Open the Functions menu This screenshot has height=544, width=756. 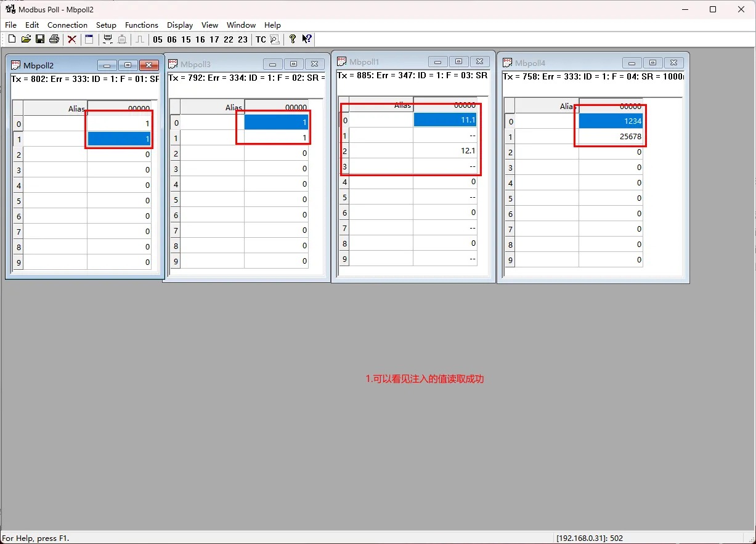[141, 25]
